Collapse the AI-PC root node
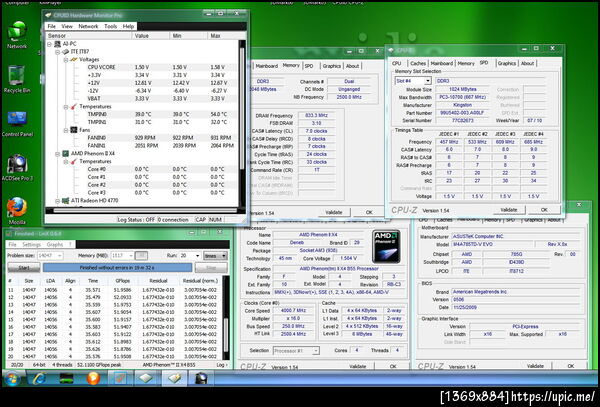This screenshot has height=407, width=600. coord(49,44)
